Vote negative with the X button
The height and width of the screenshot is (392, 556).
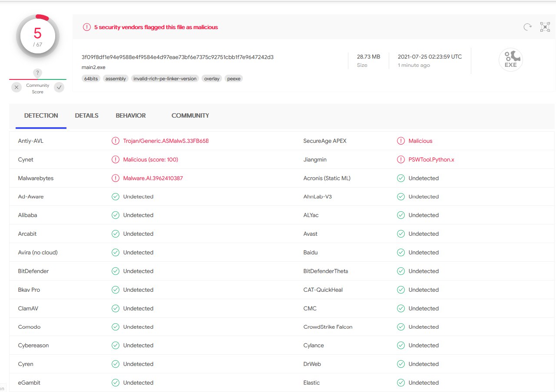(x=17, y=88)
